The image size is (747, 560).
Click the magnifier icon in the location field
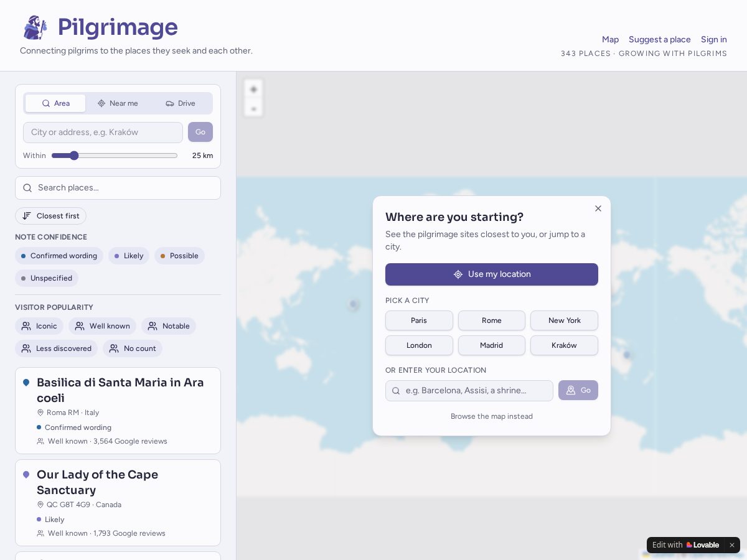[396, 391]
